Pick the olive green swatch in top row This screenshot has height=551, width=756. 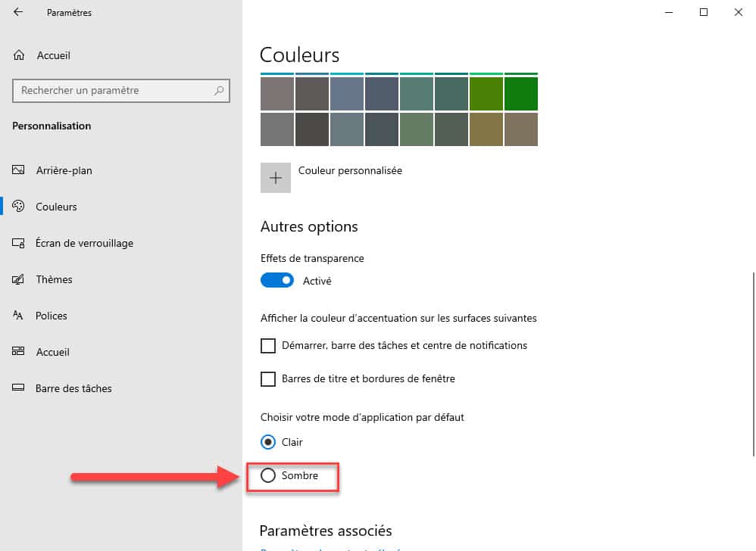tap(486, 93)
